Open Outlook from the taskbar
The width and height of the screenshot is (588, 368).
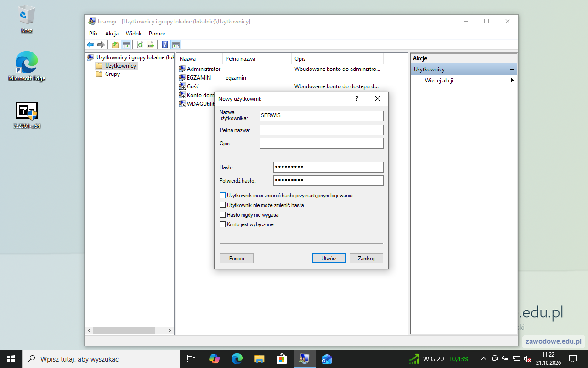327,359
